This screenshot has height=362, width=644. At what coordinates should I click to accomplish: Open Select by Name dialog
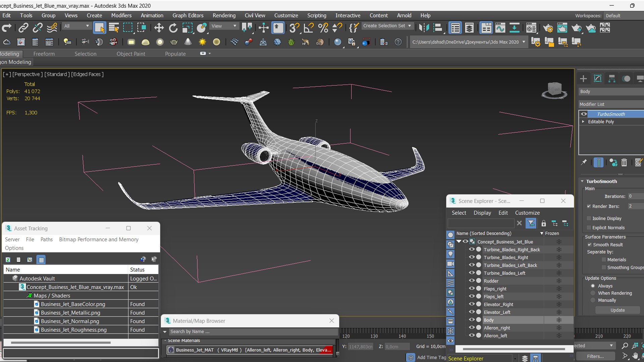click(x=114, y=28)
